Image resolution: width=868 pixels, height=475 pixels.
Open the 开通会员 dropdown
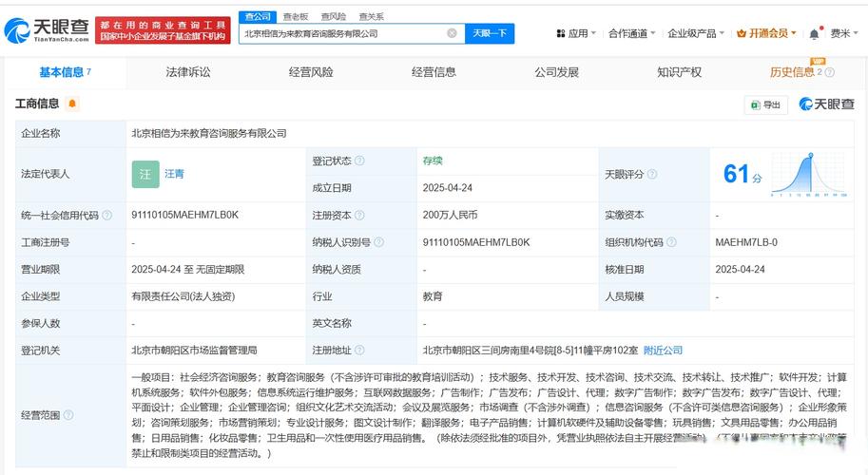(766, 34)
